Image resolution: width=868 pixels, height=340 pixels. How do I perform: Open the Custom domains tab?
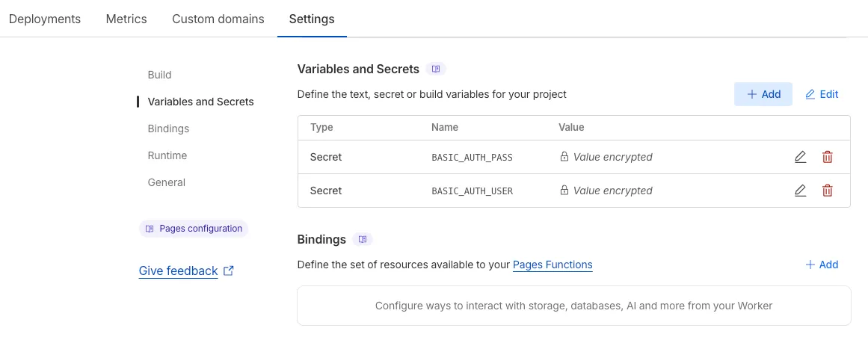click(218, 19)
